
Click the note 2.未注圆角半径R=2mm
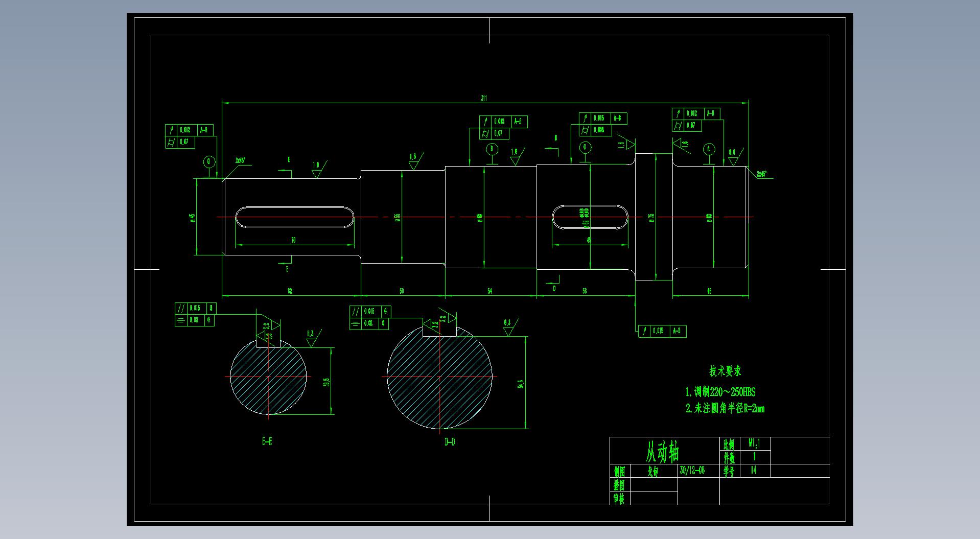725,408
